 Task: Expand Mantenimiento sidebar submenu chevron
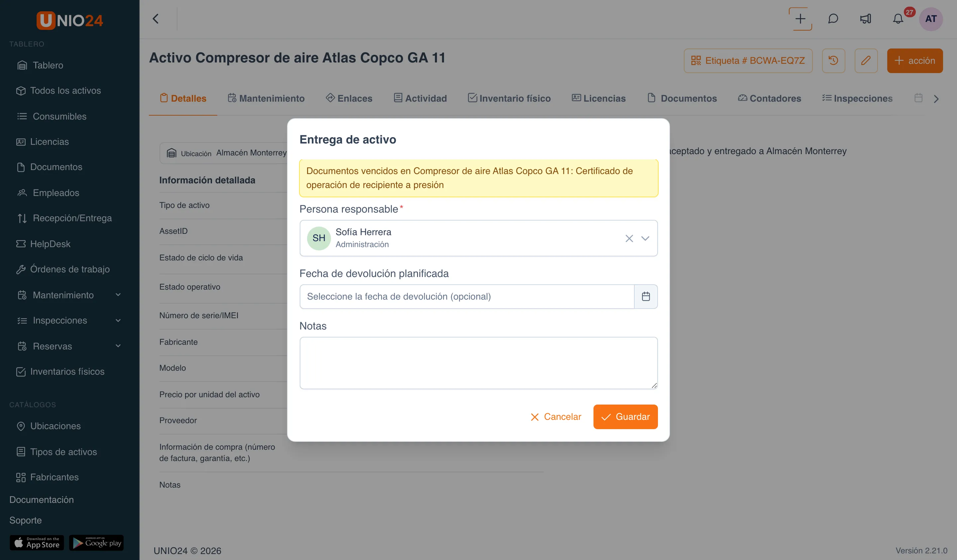coord(118,295)
